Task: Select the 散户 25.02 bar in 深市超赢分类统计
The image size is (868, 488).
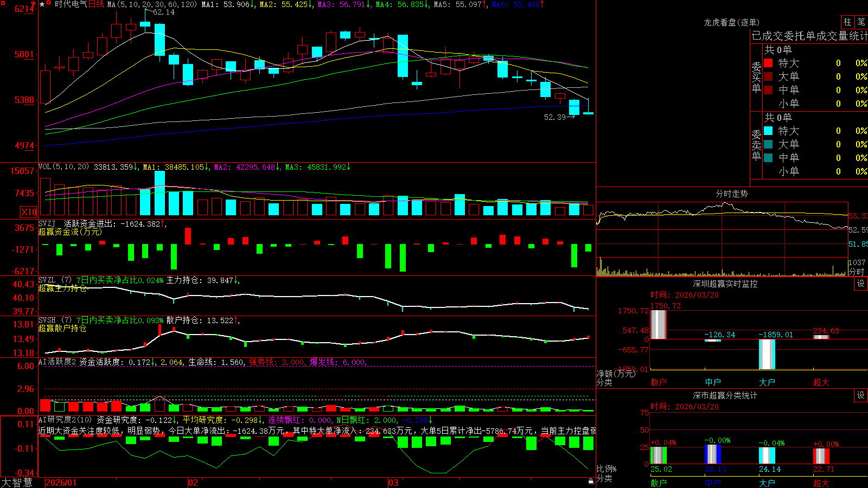Action: pyautogui.click(x=659, y=455)
